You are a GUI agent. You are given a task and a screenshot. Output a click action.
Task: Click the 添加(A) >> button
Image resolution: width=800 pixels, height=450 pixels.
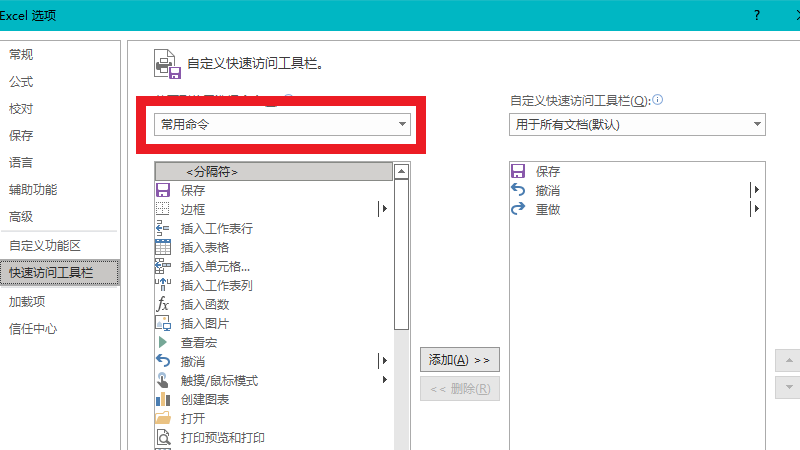click(460, 360)
